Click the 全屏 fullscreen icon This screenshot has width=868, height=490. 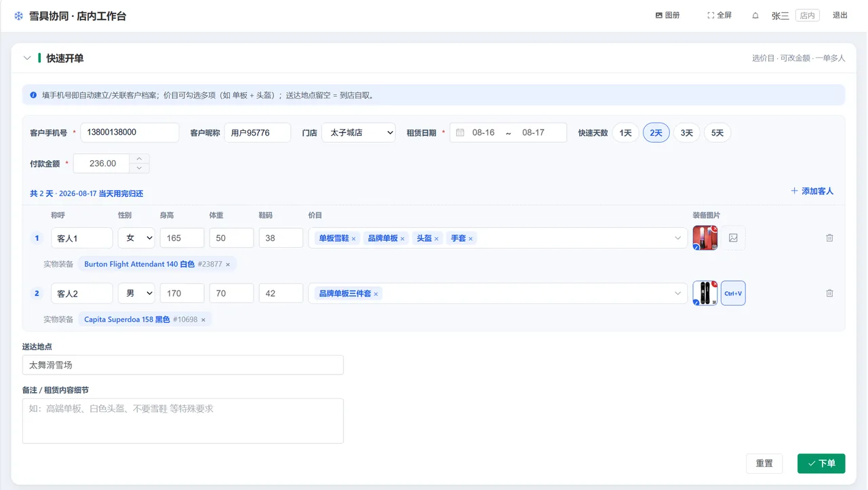[x=711, y=15]
